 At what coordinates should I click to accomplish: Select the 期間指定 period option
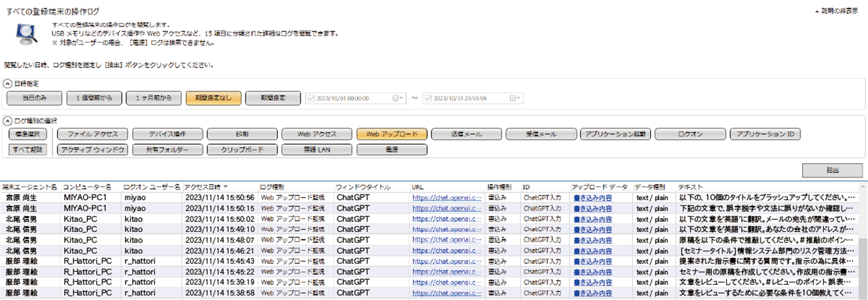tap(272, 98)
